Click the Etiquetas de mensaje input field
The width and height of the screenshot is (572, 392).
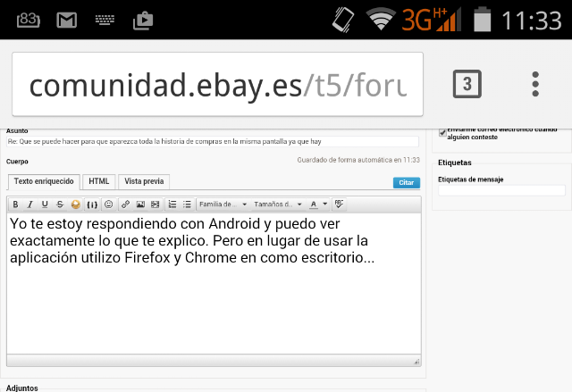tap(501, 190)
